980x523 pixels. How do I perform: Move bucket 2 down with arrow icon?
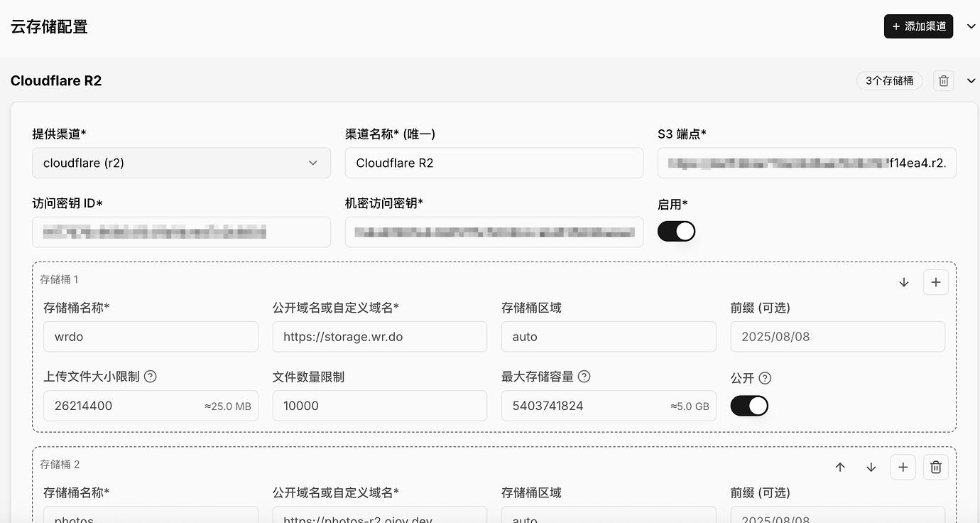pyautogui.click(x=871, y=467)
